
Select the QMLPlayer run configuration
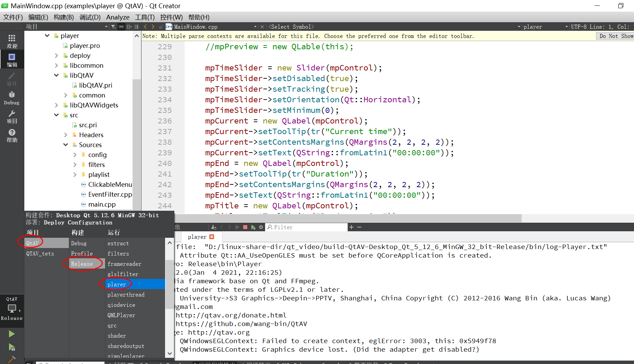[x=135, y=315]
